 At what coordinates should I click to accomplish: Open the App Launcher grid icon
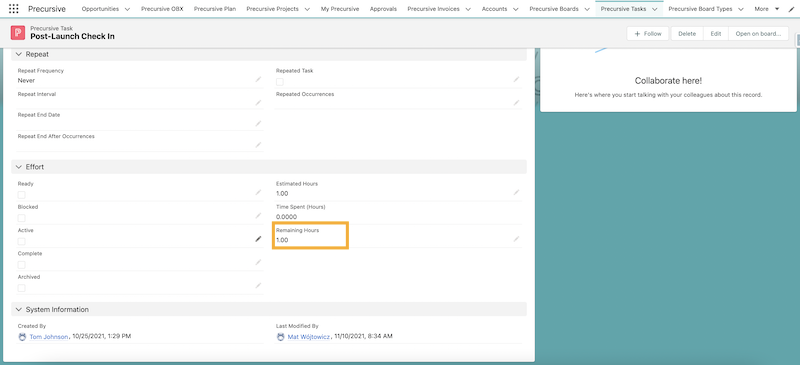14,9
